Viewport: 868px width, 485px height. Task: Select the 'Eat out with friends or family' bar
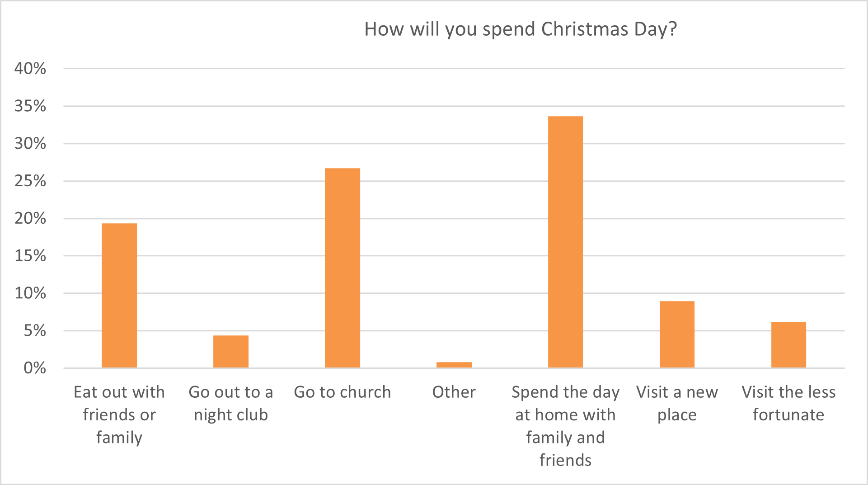(x=119, y=296)
